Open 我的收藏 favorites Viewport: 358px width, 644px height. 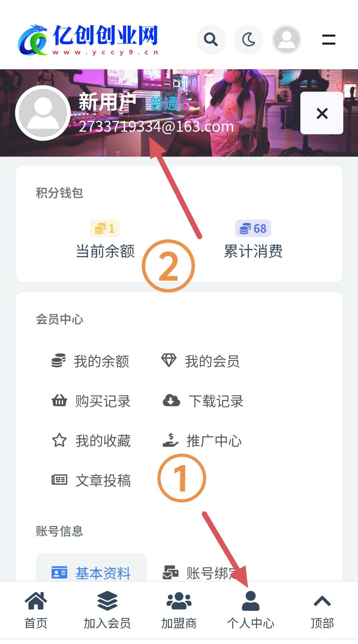(x=91, y=440)
